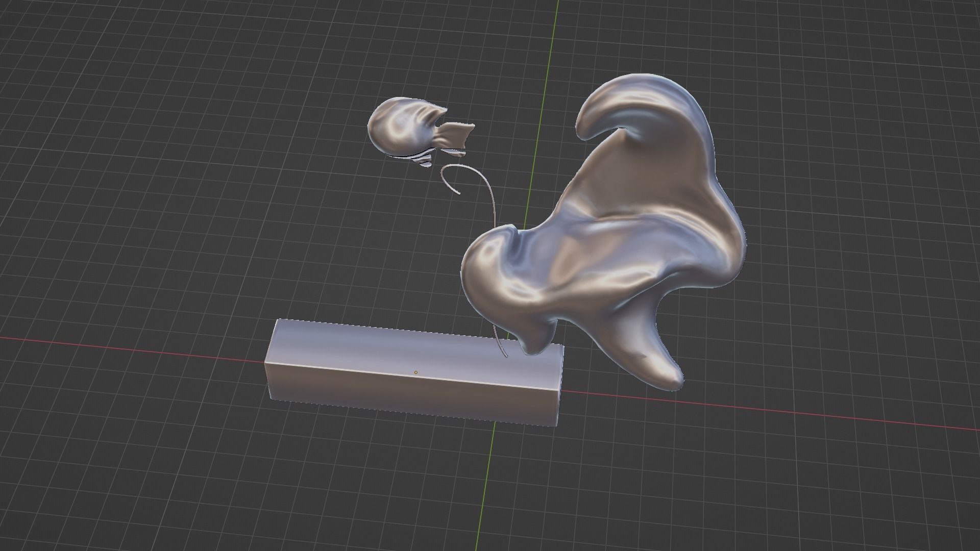Select the rectangular box mesh object
Viewport: 980px width, 551px height.
tap(414, 373)
